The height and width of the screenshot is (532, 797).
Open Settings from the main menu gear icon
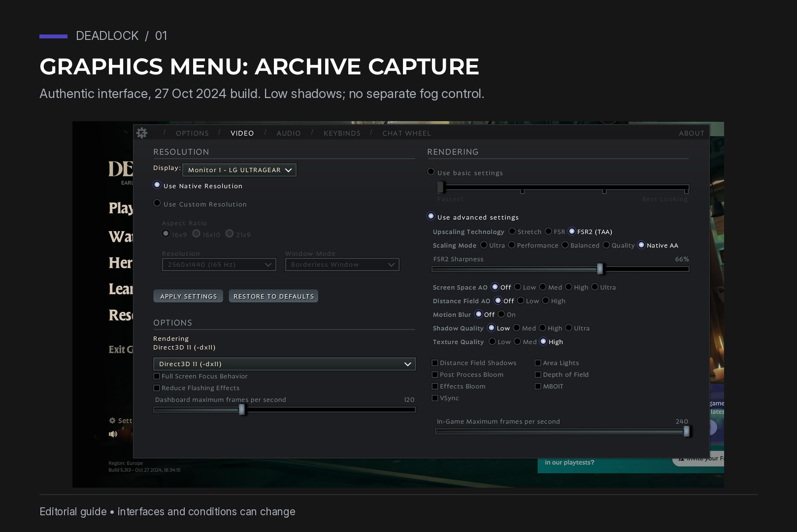pos(112,421)
